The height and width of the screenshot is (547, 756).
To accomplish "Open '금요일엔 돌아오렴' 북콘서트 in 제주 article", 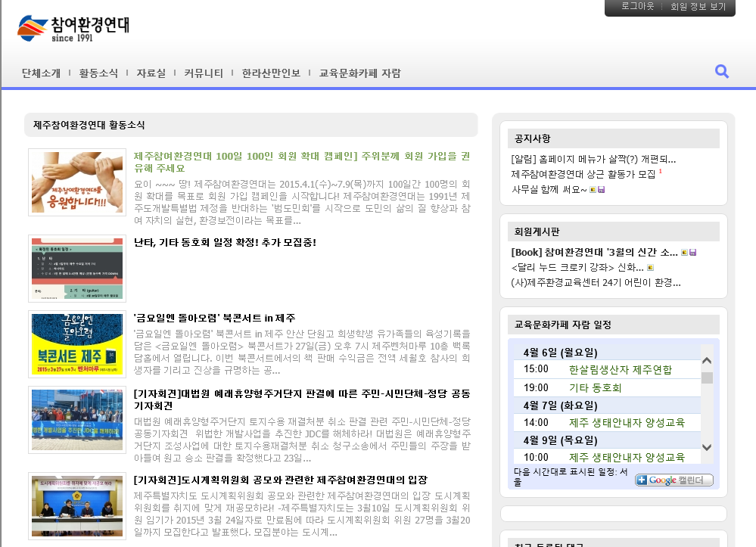I will [215, 318].
